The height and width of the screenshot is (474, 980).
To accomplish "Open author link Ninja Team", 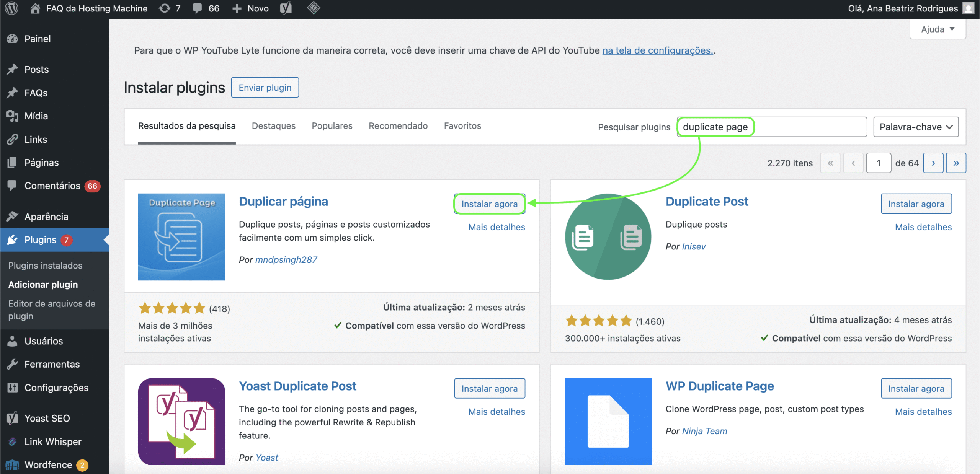I will click(x=704, y=431).
